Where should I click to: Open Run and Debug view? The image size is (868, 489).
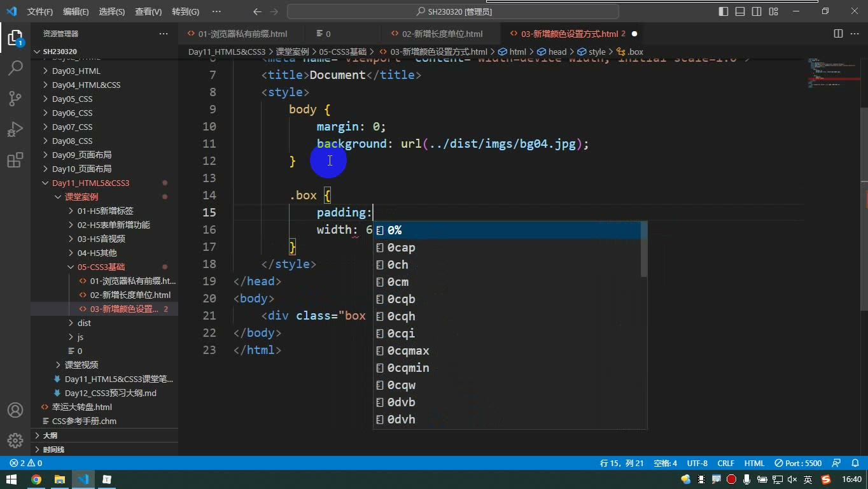(x=15, y=129)
